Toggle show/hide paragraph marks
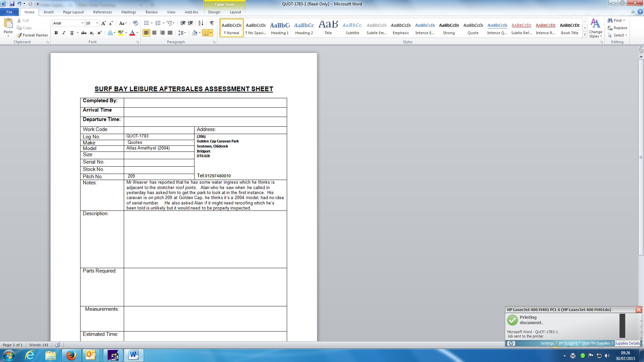The image size is (644, 362). pos(212,23)
